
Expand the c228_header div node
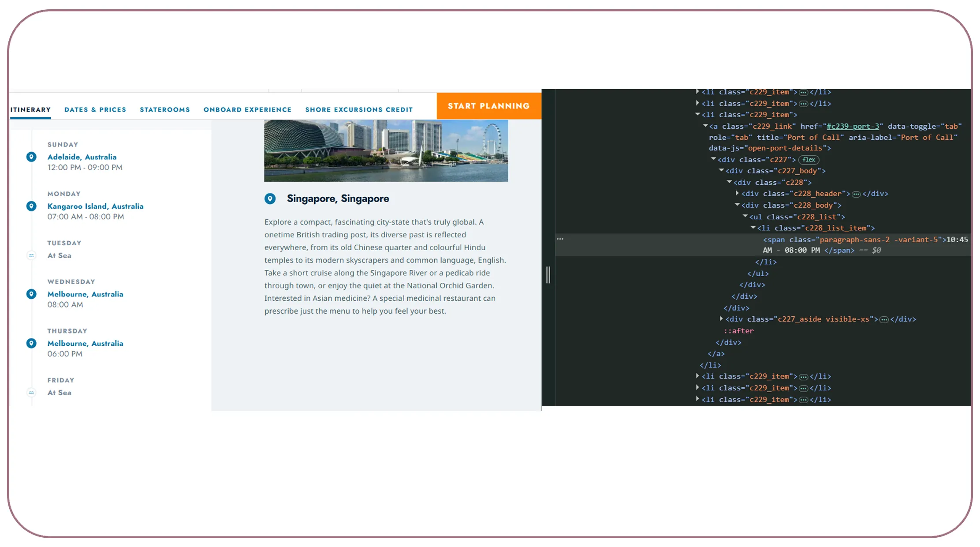click(737, 193)
